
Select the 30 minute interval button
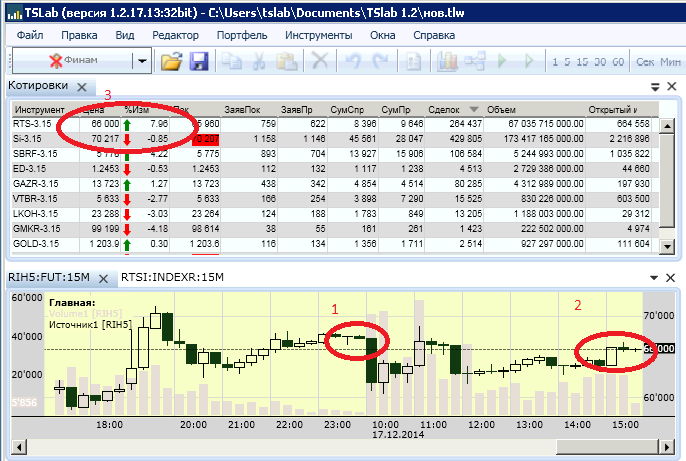point(600,62)
